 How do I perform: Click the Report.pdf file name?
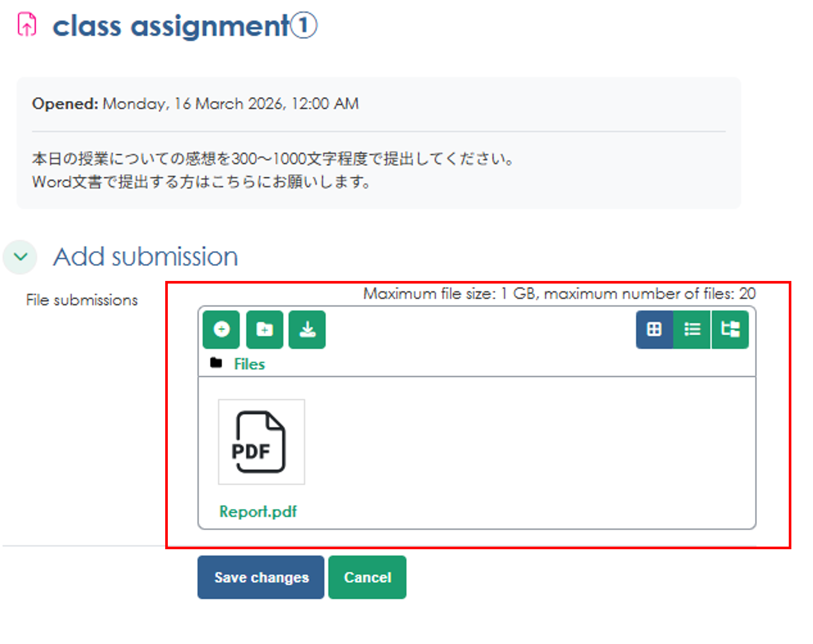[258, 511]
